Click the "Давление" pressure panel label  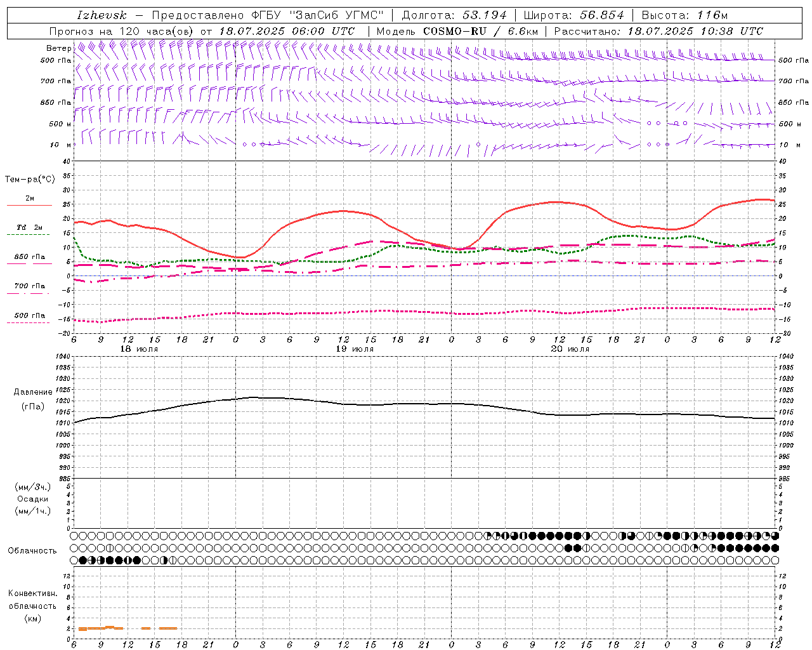(33, 392)
